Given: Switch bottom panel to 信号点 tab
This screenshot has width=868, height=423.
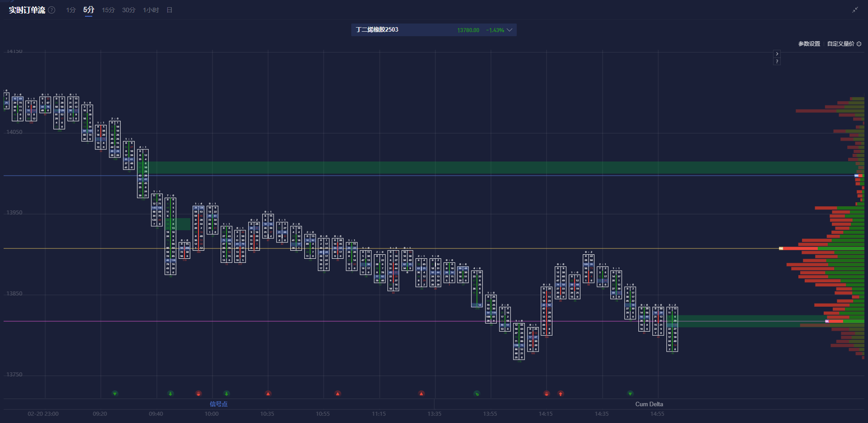Looking at the screenshot, I should click(x=218, y=404).
